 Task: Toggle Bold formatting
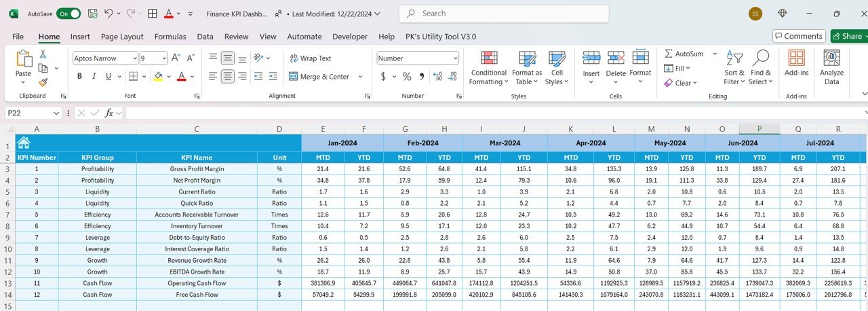tap(79, 77)
